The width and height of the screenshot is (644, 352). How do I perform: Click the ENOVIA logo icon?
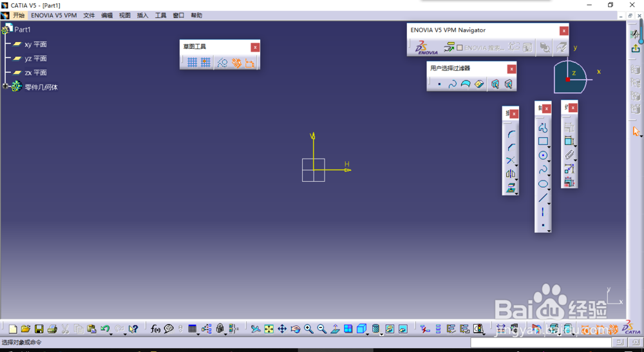pos(426,48)
